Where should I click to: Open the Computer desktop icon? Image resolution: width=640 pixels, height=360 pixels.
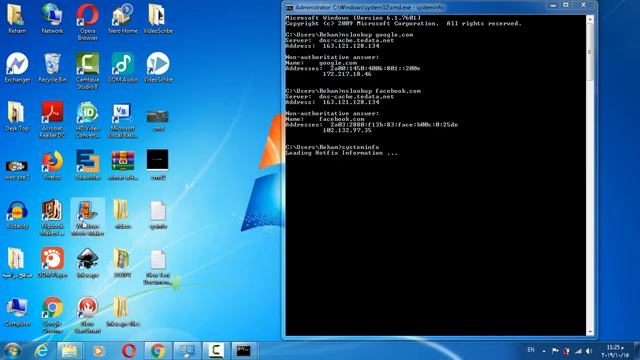[x=17, y=312]
